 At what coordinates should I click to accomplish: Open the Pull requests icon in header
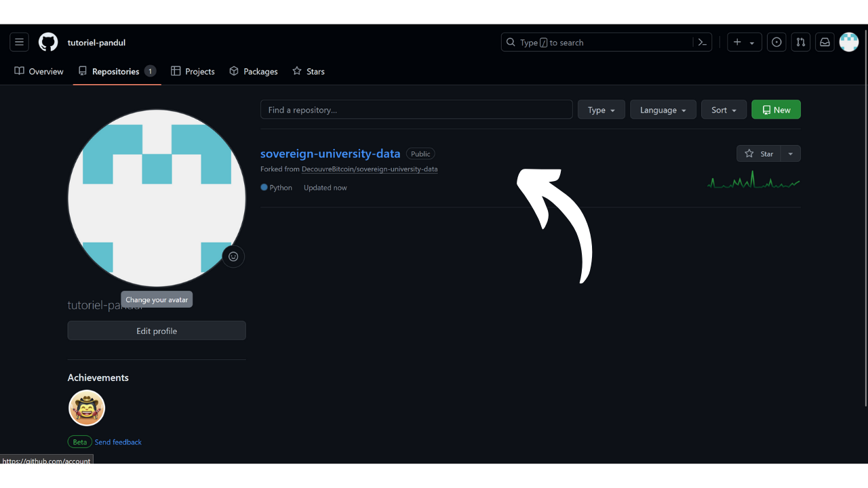click(x=801, y=42)
